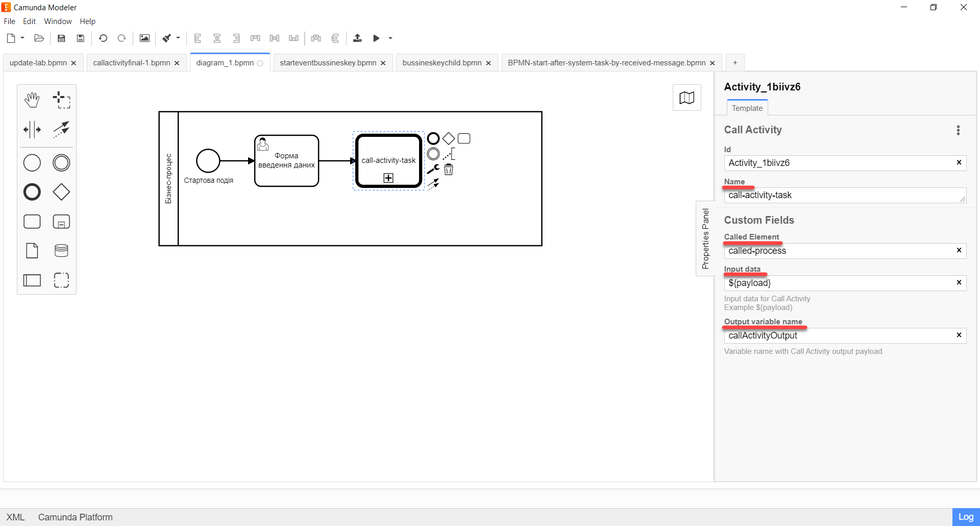Create a Pool/Participant from palette
Screen dimensions: 980x526
coord(32,280)
